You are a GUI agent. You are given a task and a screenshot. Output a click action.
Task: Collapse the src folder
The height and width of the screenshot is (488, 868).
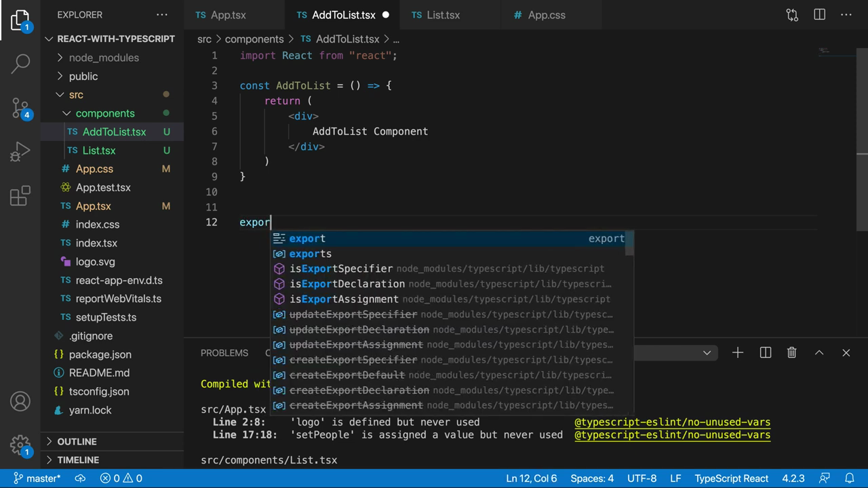pos(112,95)
